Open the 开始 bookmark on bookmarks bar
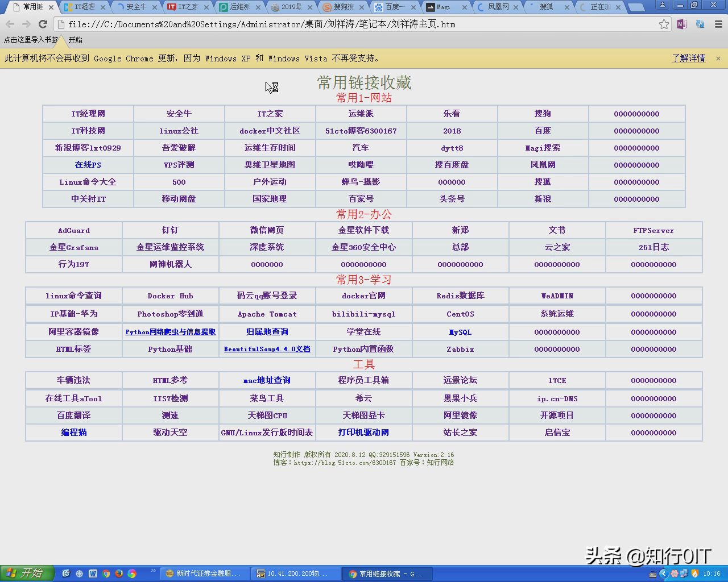 pyautogui.click(x=76, y=40)
